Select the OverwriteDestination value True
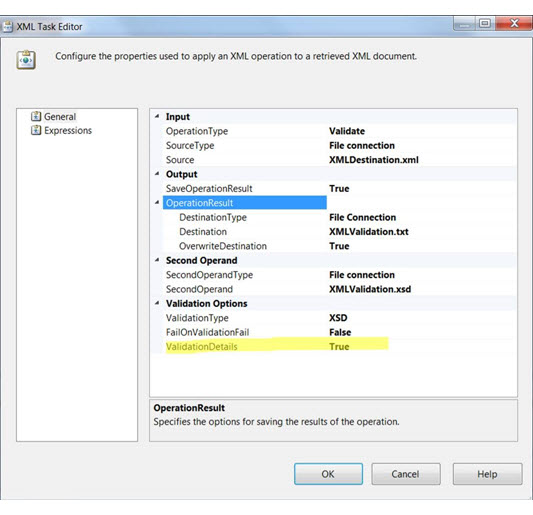 tap(339, 246)
